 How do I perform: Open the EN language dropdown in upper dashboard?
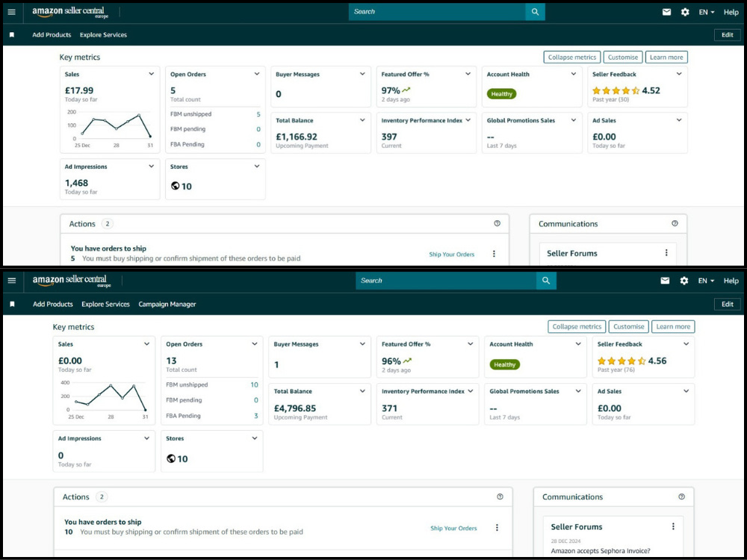707,12
